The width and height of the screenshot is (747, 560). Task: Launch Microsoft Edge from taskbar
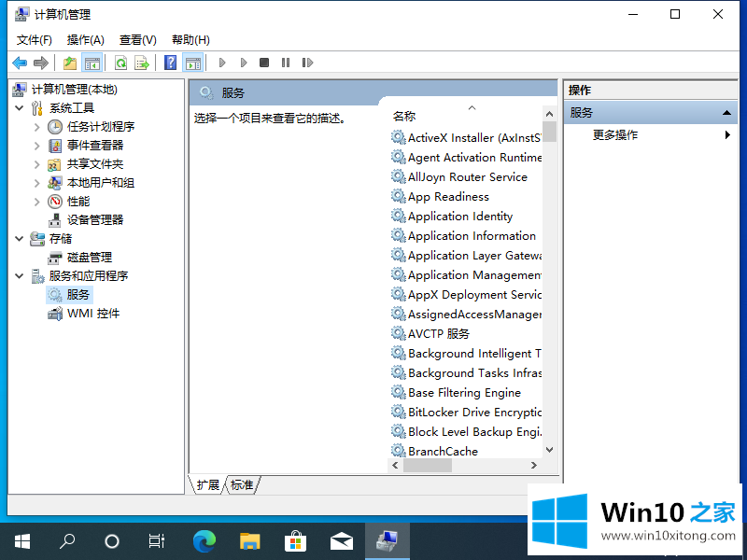pos(204,541)
